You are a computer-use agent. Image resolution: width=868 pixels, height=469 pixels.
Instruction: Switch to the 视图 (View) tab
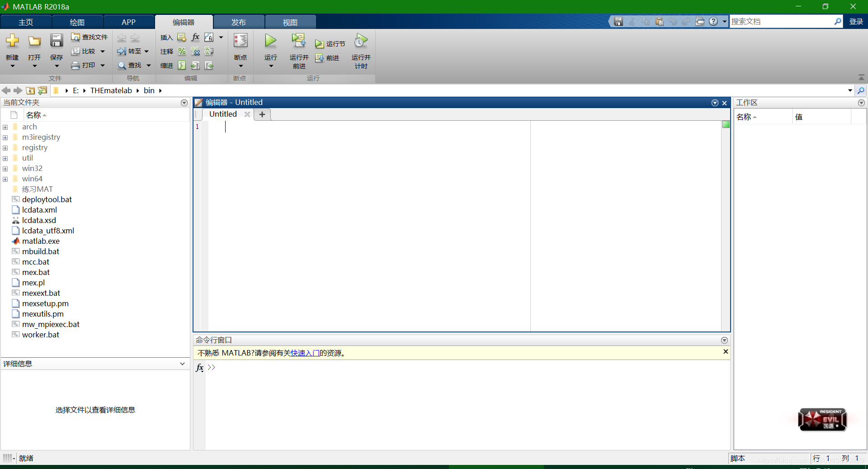tap(290, 22)
